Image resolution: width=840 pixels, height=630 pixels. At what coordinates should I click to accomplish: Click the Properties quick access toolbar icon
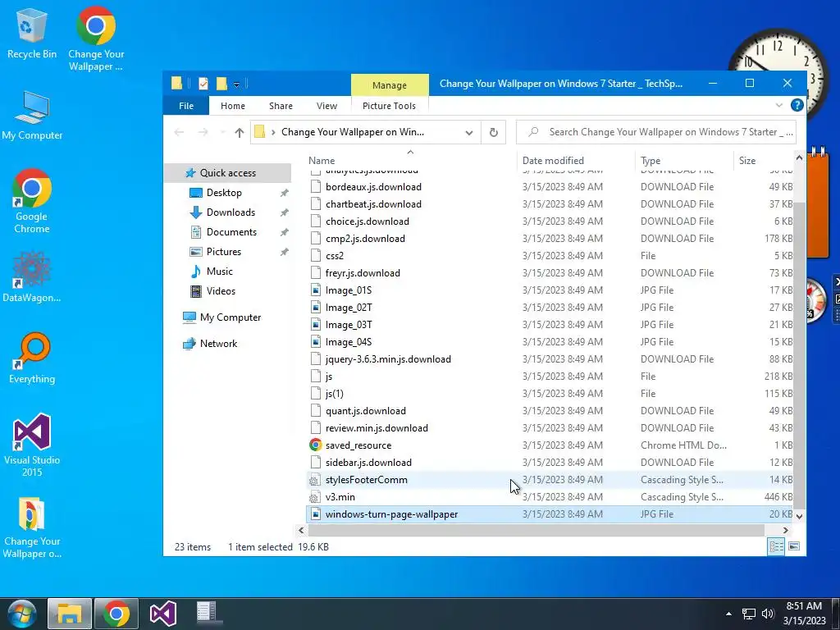[x=203, y=84]
